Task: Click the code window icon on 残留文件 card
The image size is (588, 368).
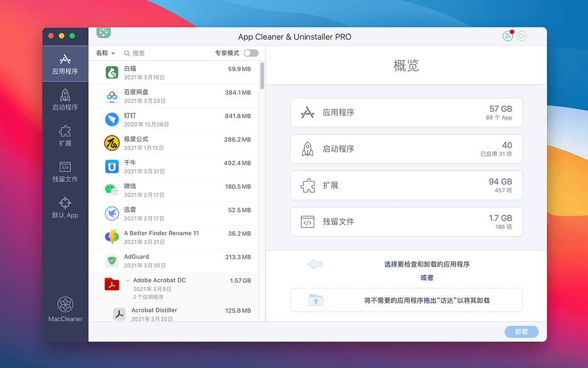Action: [x=307, y=222]
